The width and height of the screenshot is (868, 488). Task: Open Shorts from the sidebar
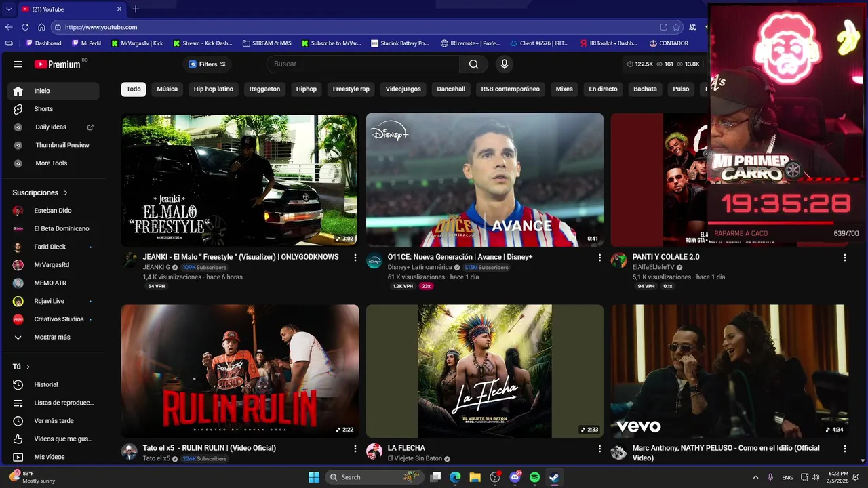tap(53, 109)
